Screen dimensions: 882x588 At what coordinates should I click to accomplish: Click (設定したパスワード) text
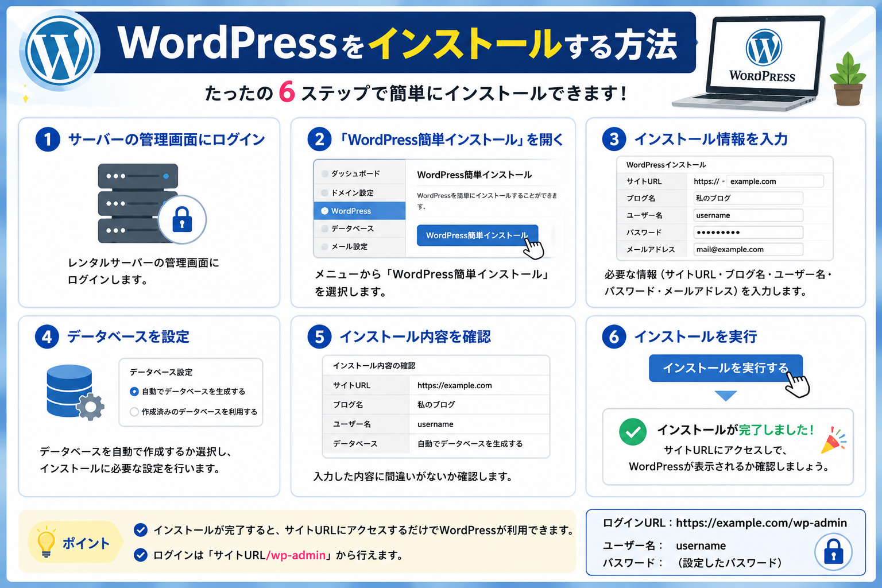click(x=730, y=563)
